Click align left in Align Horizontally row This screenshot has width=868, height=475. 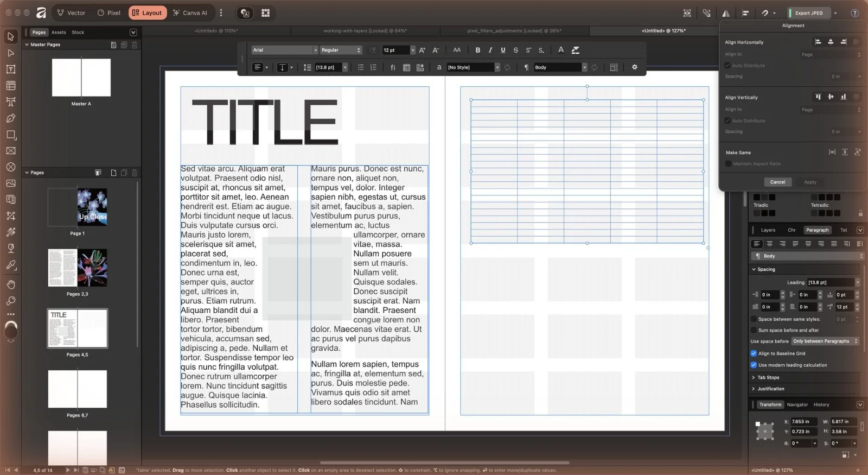(x=818, y=42)
